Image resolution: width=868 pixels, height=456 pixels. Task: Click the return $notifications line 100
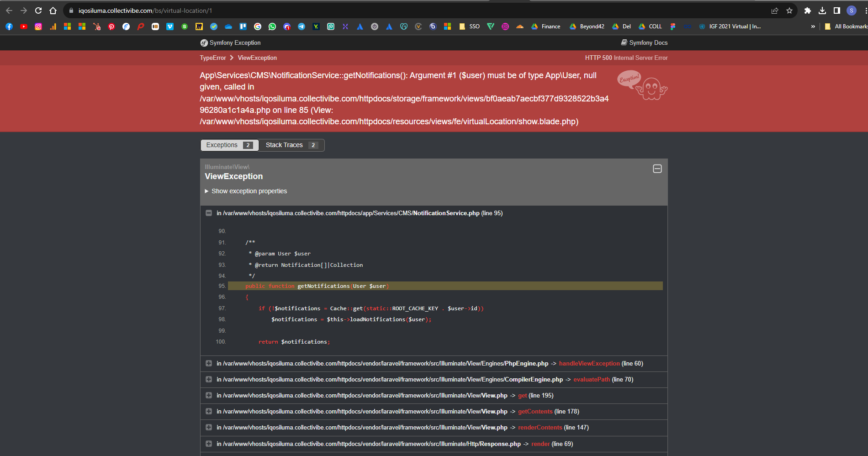tap(294, 342)
